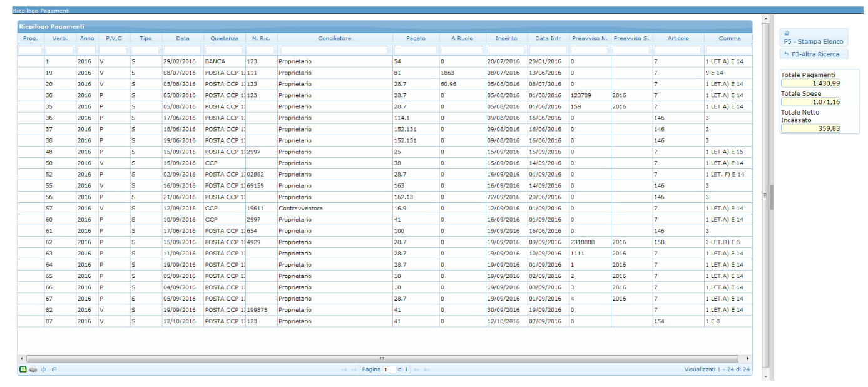Sort by the Pagato column header
Image resolution: width=868 pixels, height=387 pixels.
tap(416, 38)
